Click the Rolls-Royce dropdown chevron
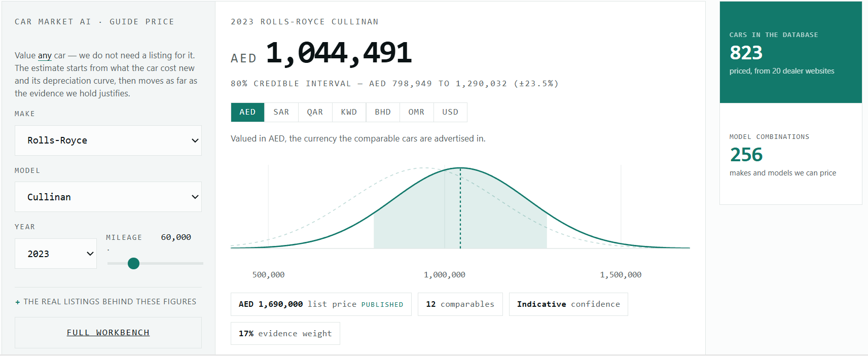868x356 pixels. (x=195, y=140)
